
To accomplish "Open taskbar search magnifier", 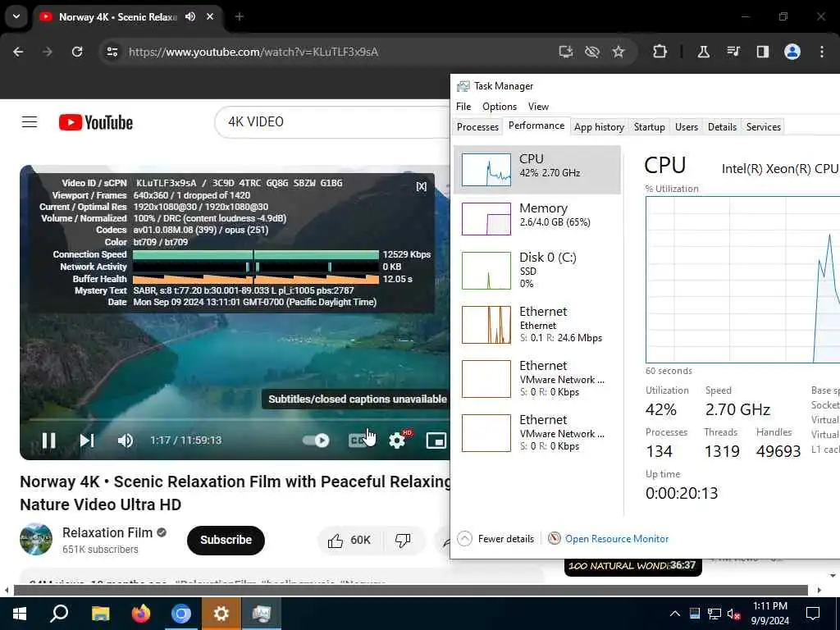I will tap(59, 614).
